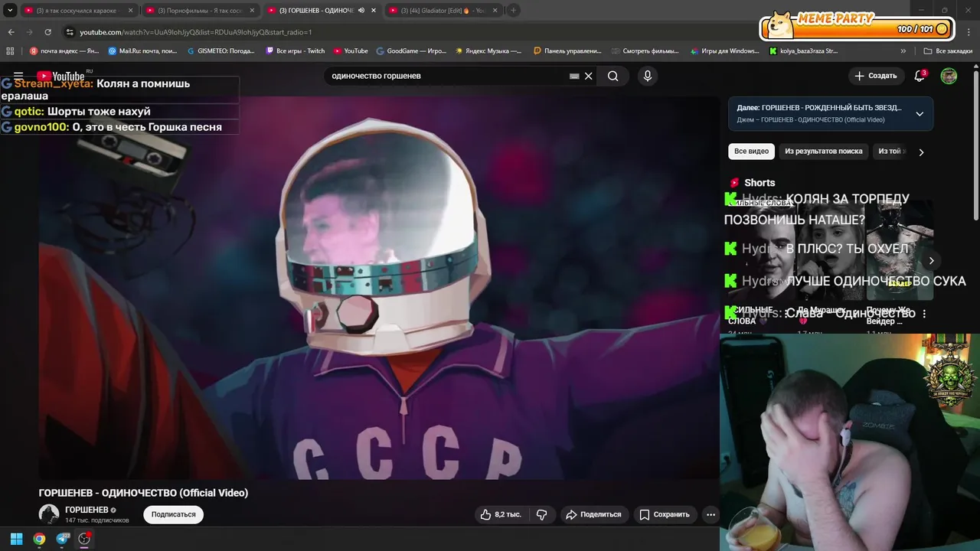Open kolya_baza3raza bookmark

(803, 51)
